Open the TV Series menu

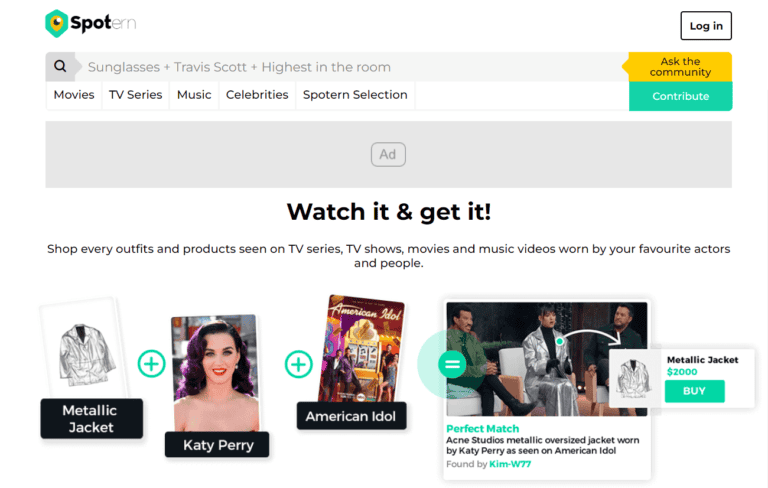136,95
